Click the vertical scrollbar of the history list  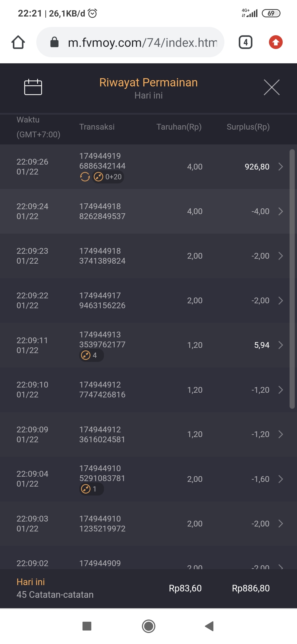click(292, 278)
